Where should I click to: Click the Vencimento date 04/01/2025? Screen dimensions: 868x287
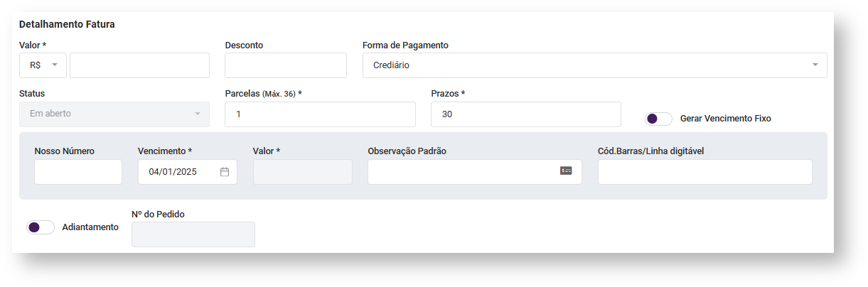(x=173, y=172)
